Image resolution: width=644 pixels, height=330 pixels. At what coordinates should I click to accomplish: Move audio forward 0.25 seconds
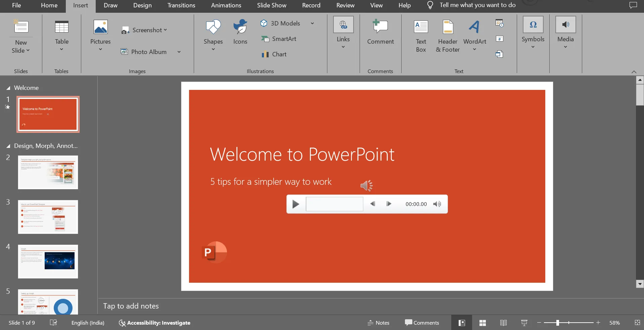coord(389,204)
